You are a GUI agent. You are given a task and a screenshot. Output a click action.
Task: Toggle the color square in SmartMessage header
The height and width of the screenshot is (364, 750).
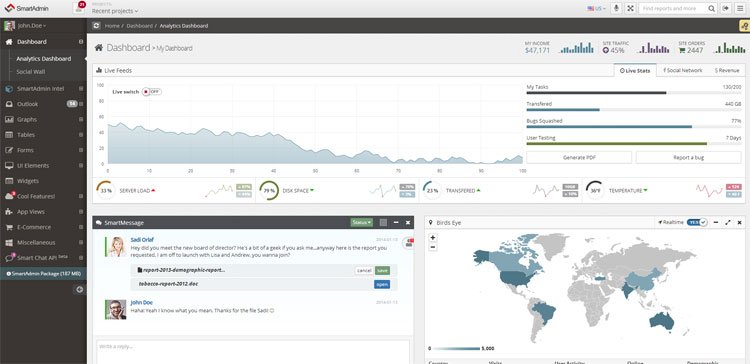tap(383, 222)
